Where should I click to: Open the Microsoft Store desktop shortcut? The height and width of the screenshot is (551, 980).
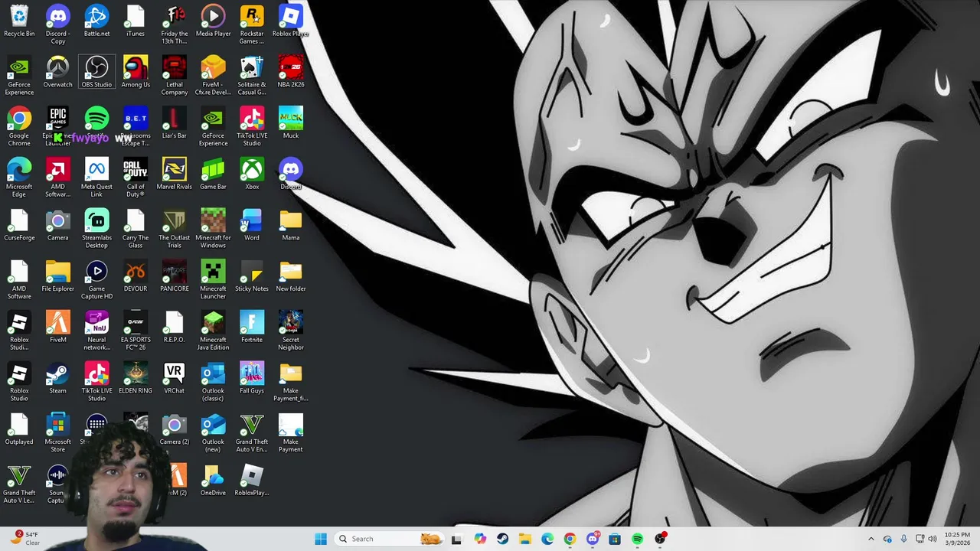point(57,433)
